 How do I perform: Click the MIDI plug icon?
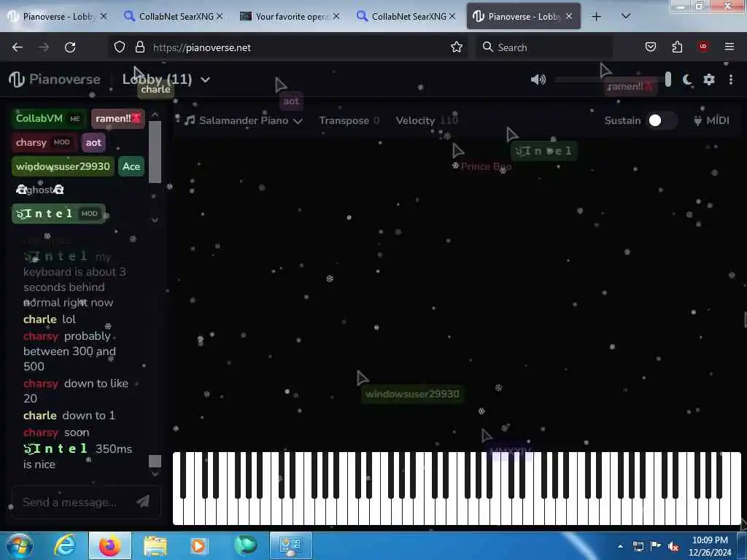tap(697, 120)
